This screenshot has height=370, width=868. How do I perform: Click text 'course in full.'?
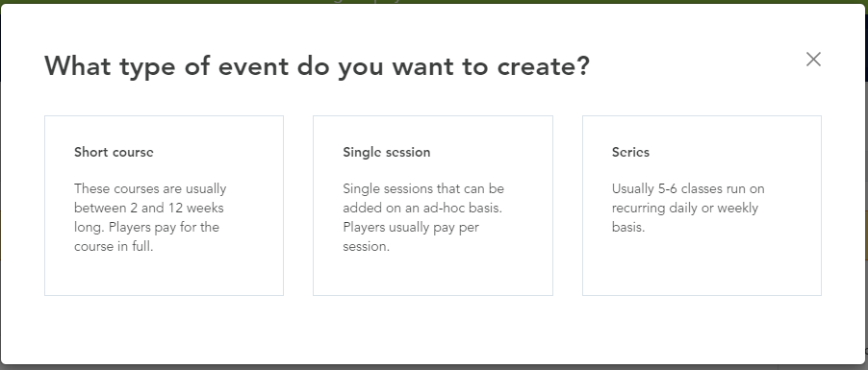click(114, 247)
